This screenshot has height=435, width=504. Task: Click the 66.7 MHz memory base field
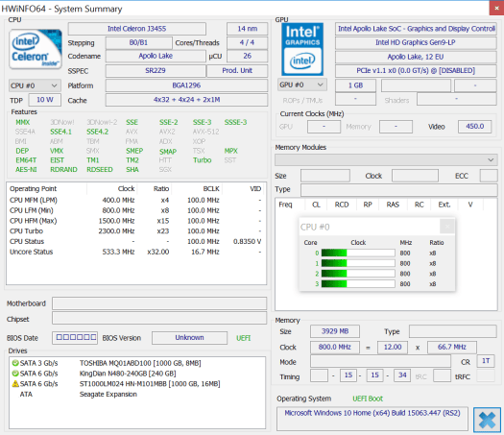tap(452, 348)
